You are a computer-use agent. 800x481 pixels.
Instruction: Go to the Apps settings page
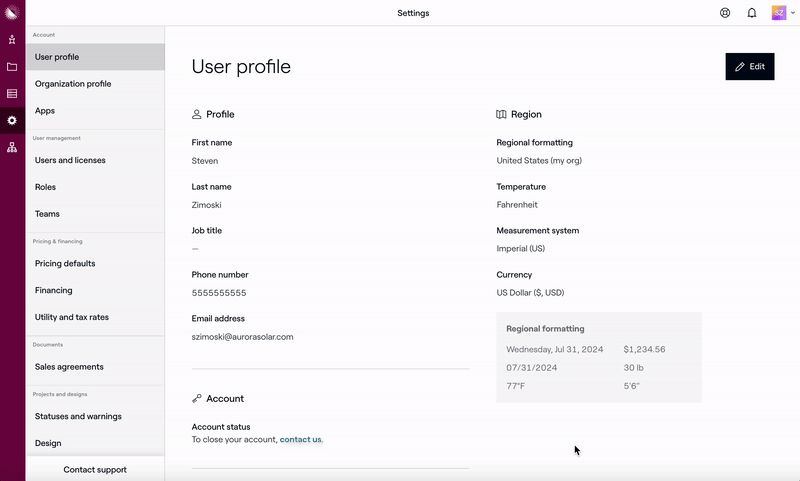[45, 111]
